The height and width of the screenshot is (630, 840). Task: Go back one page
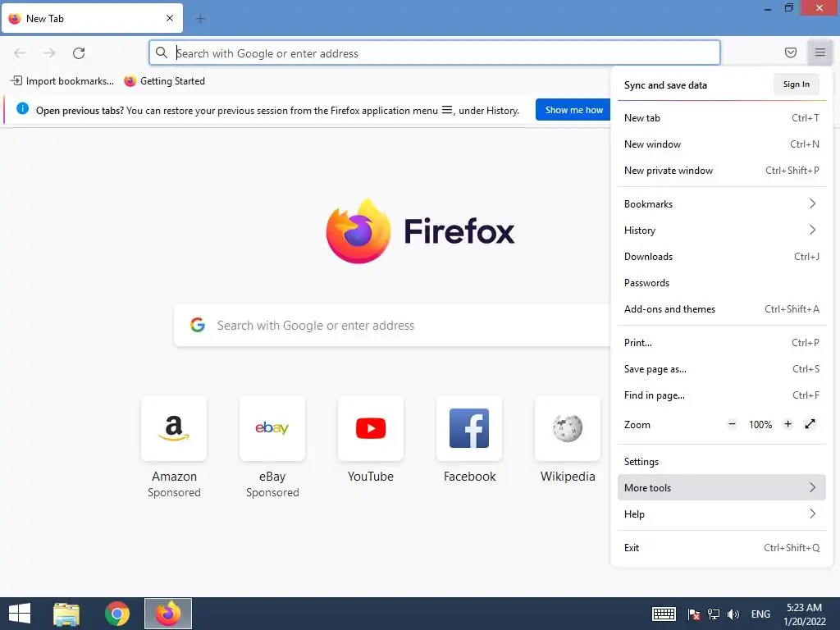(x=20, y=53)
